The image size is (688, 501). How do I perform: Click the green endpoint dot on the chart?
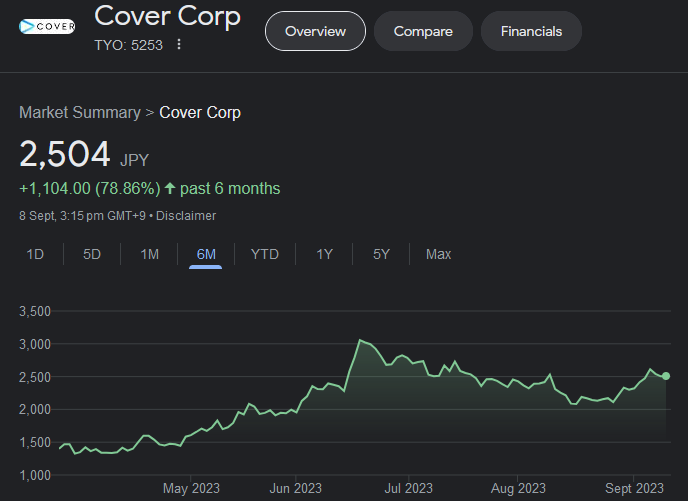[666, 376]
